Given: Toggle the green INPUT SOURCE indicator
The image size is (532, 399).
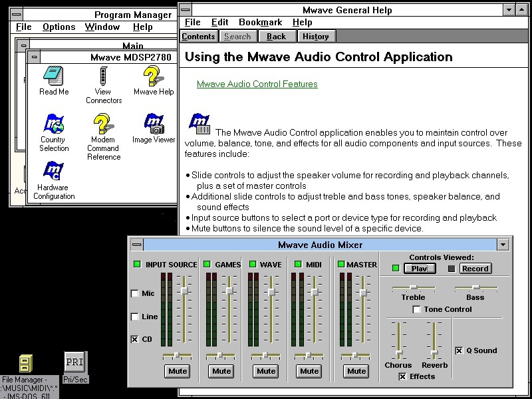Looking at the screenshot, I should [x=138, y=264].
